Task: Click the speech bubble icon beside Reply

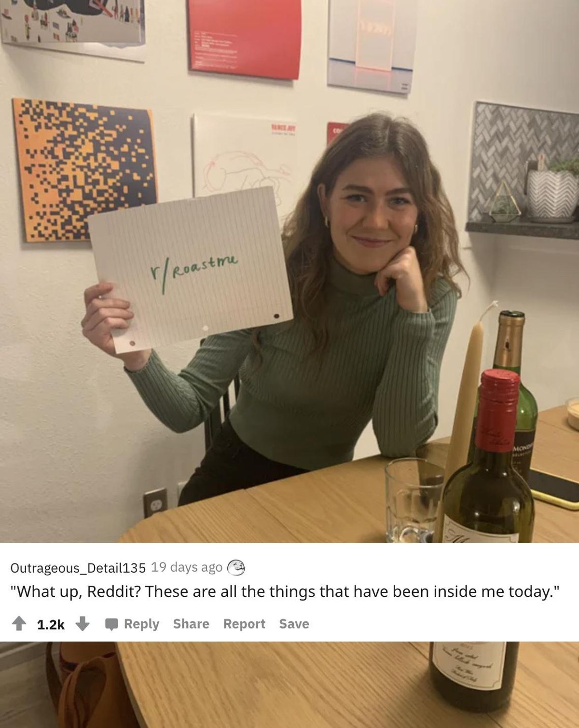Action: click(112, 624)
